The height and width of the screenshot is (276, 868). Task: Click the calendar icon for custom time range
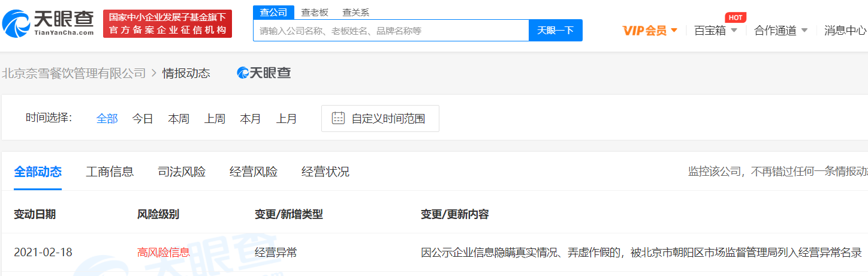tap(338, 118)
